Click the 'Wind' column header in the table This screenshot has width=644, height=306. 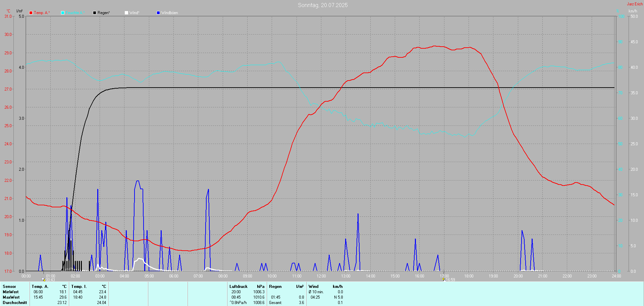pyautogui.click(x=314, y=287)
